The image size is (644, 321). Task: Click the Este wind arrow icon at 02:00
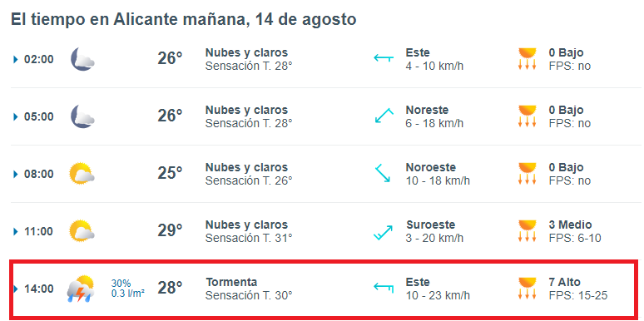point(384,58)
